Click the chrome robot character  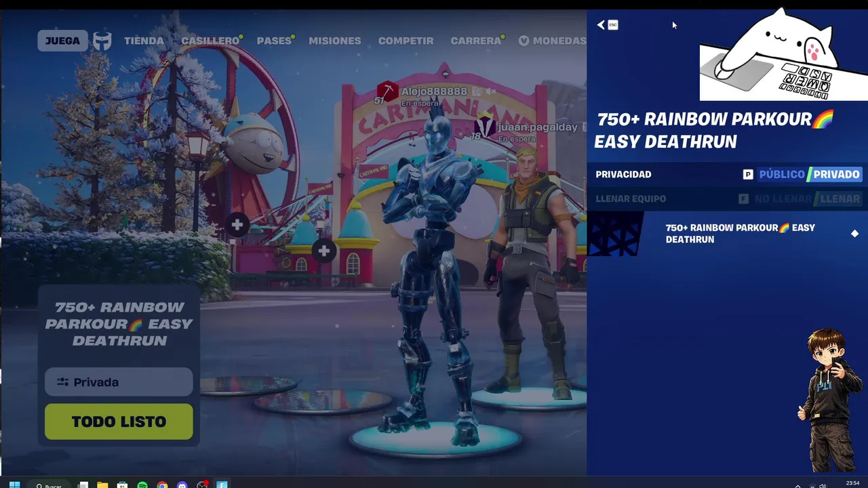coord(434,271)
